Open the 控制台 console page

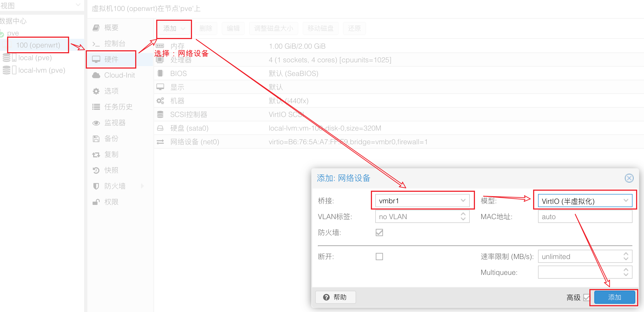point(114,43)
